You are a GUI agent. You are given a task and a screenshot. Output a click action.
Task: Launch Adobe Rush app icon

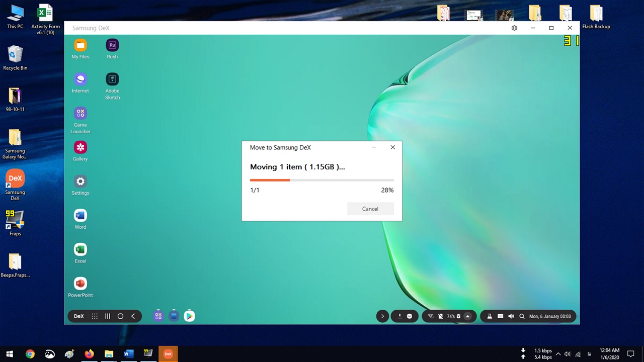[112, 49]
